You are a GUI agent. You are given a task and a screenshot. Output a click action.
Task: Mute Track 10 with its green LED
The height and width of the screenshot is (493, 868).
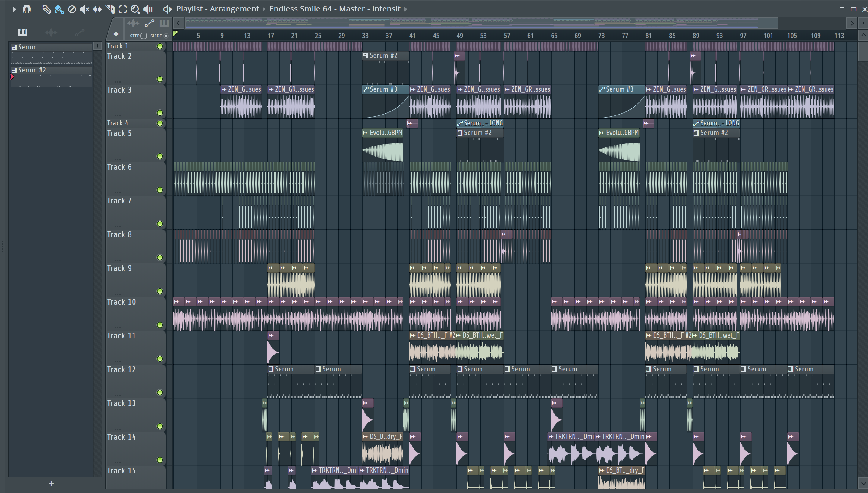160,325
